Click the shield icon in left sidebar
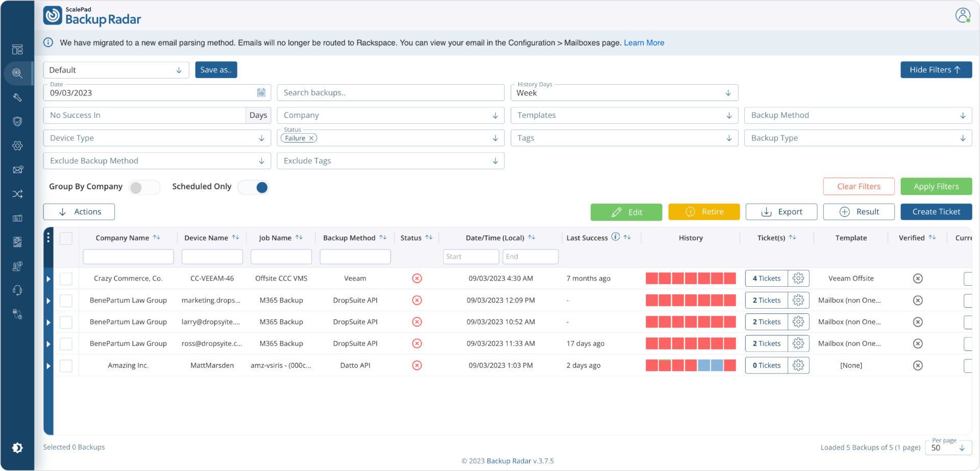The height and width of the screenshot is (471, 980). (x=17, y=121)
